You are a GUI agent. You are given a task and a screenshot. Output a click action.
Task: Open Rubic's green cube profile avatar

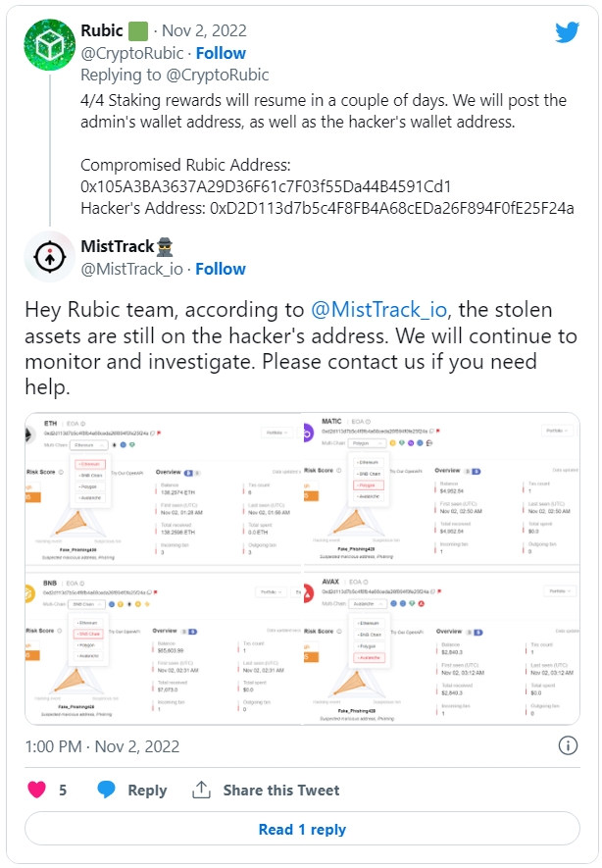(50, 45)
